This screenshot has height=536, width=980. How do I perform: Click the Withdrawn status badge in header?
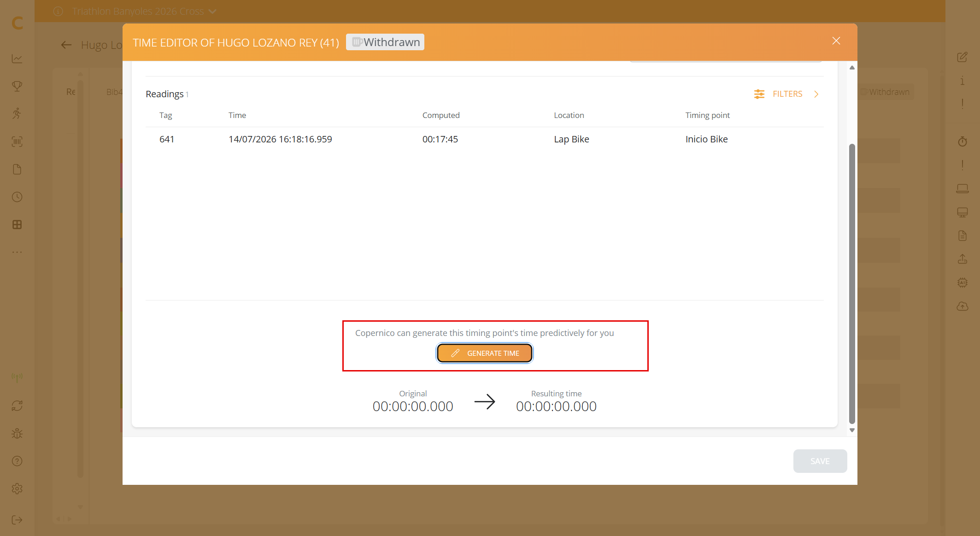[x=385, y=42]
